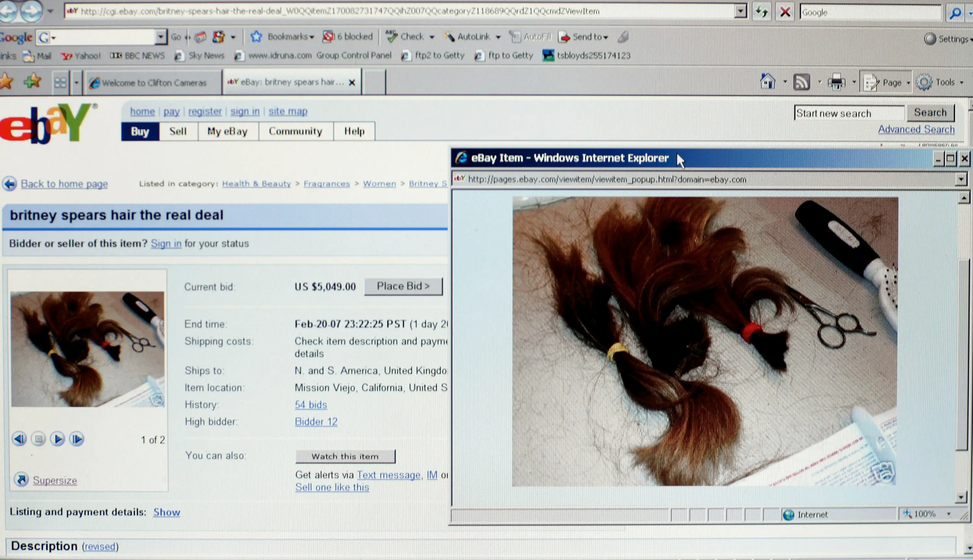Select the Sell tab on eBay

tap(178, 131)
